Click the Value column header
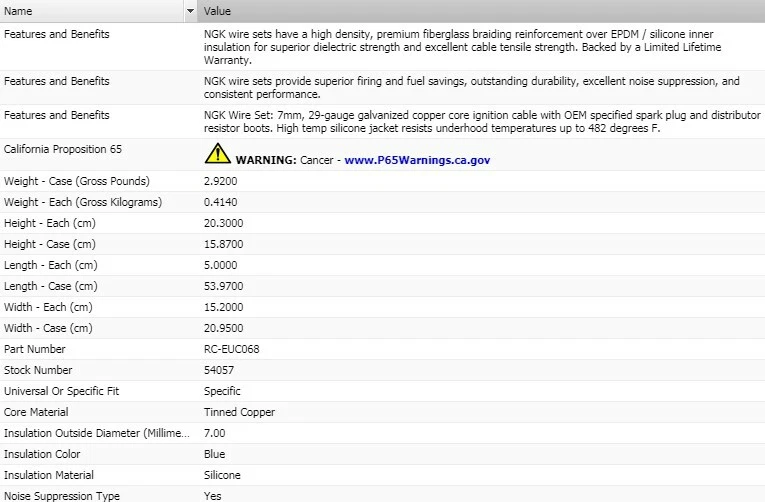 pos(481,11)
